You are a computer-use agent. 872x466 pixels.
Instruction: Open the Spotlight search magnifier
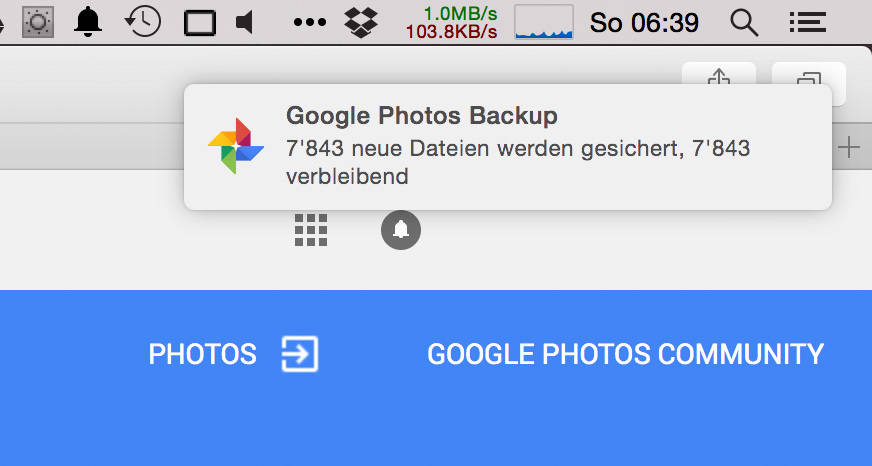pyautogui.click(x=744, y=23)
